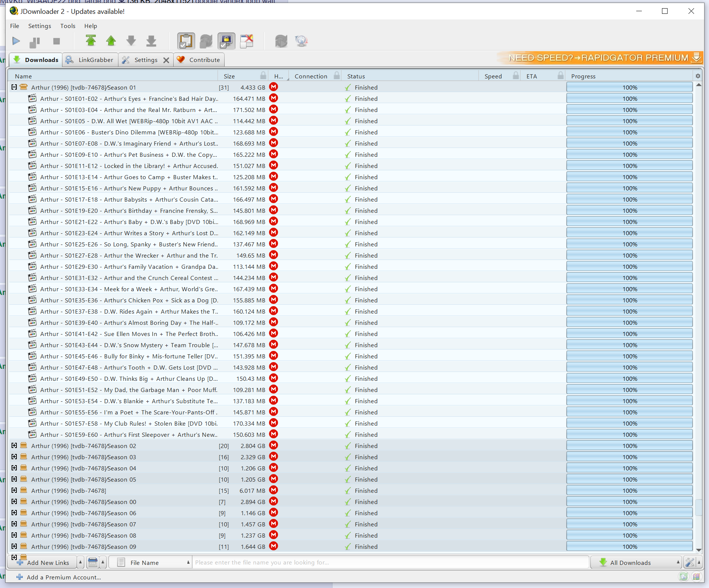The width and height of the screenshot is (709, 588).
Task: Click the reconnect refresh toolbar icon
Action: (x=281, y=41)
